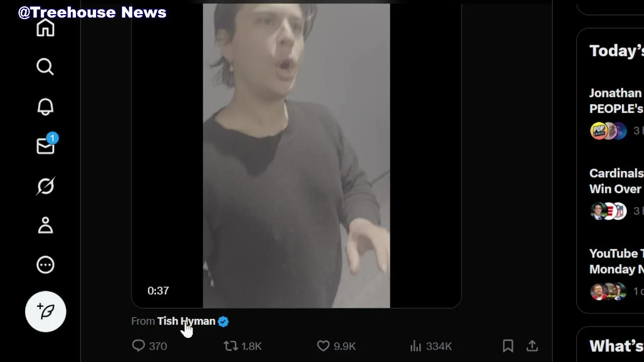Viewport: 644px width, 362px height.
Task: Open the YouTube Monday trending story
Action: tap(616, 261)
